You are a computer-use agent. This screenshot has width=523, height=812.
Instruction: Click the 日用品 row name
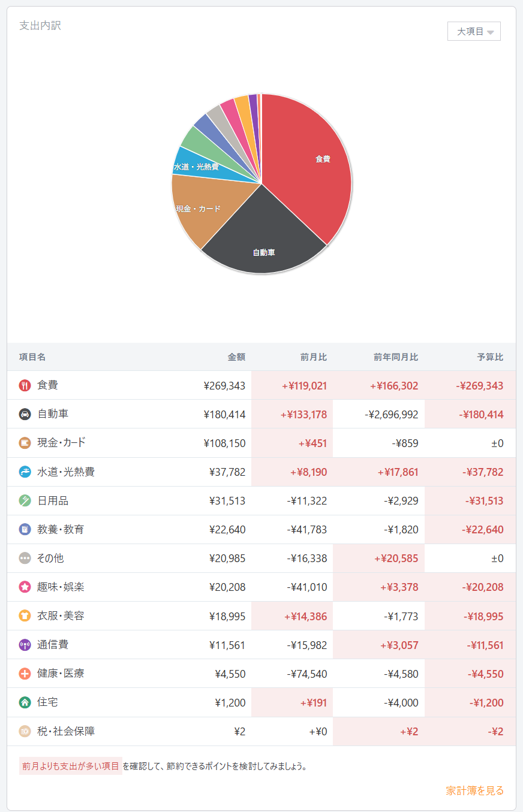pyautogui.click(x=53, y=501)
